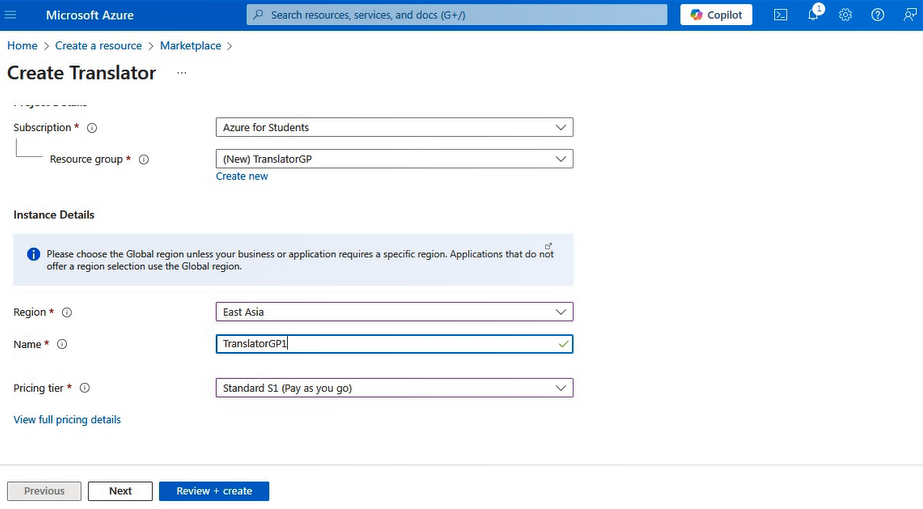Open the Feedback icon
The height and width of the screenshot is (509, 923).
click(x=909, y=15)
